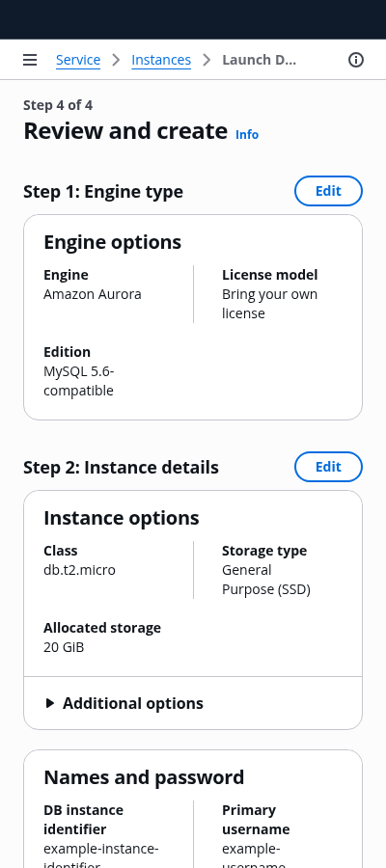Click the dark top navigation bar
The image size is (386, 868).
[x=193, y=19]
